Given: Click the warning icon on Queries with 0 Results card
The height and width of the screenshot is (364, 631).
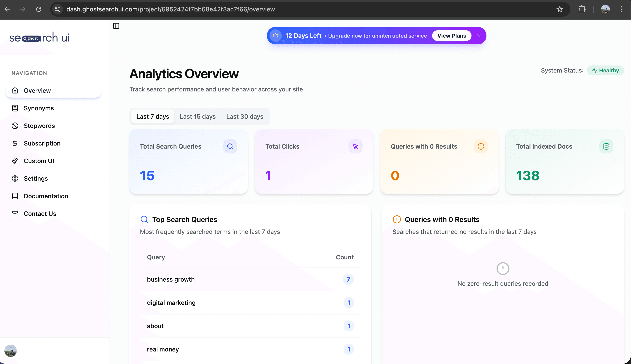Looking at the screenshot, I should 481,146.
